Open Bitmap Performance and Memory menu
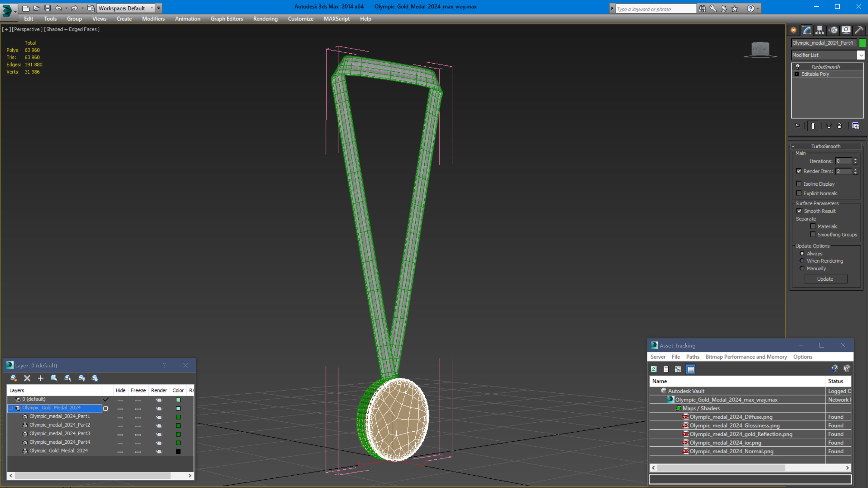This screenshot has width=868, height=488. tap(746, 357)
